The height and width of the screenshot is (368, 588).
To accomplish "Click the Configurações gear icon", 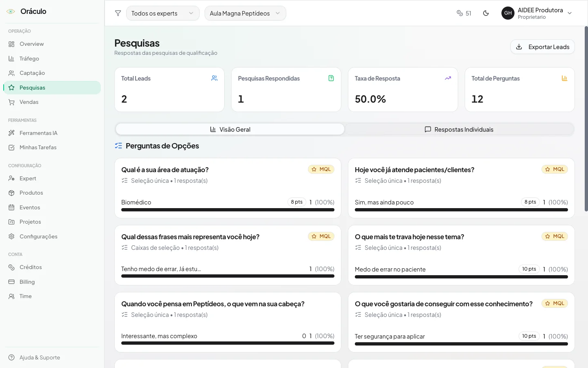I will tap(11, 236).
